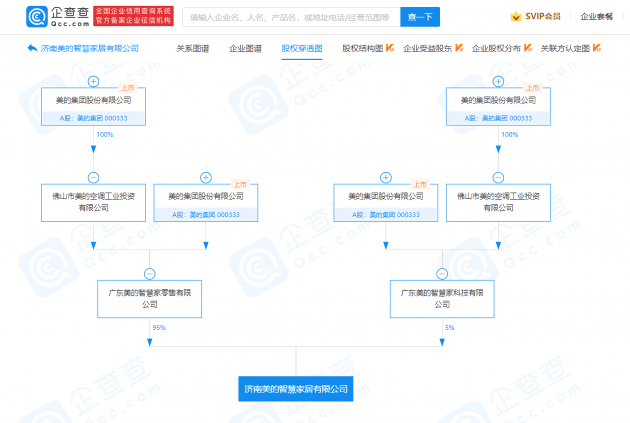
Task: Click the blue 济南美的智慧家居有限公司 root node
Action: [296, 389]
